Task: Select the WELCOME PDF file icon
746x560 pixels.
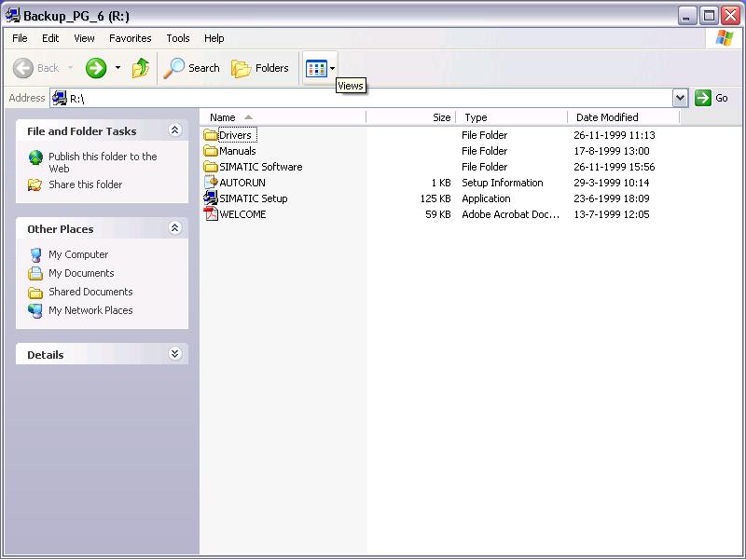Action: click(x=211, y=214)
